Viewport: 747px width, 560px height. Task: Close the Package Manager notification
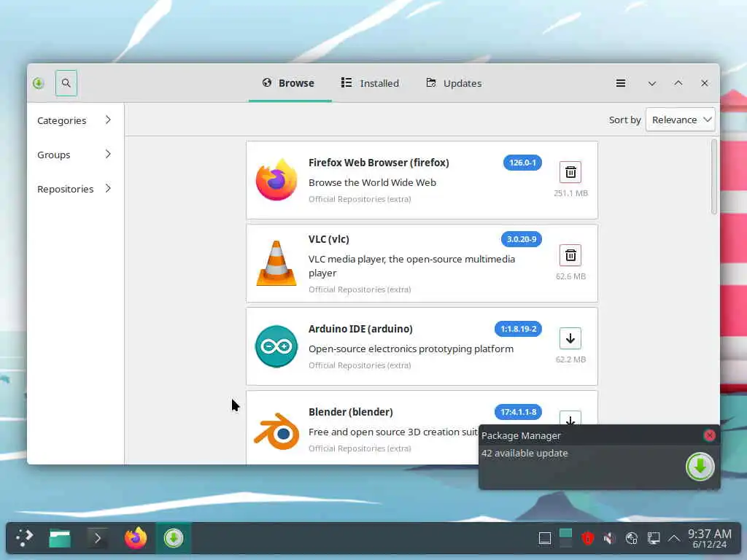click(709, 435)
